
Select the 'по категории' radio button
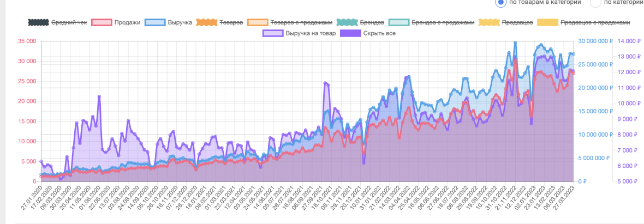point(595,3)
